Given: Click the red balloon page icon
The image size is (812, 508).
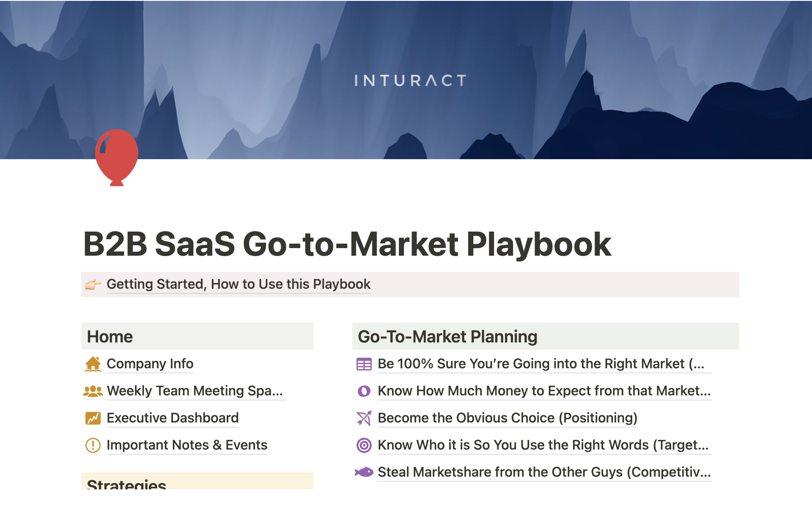Looking at the screenshot, I should coord(117,157).
